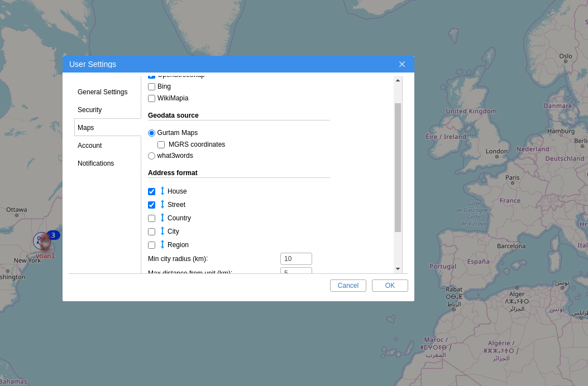Click the scrollbar down arrow
The width and height of the screenshot is (588, 386).
[x=398, y=269]
